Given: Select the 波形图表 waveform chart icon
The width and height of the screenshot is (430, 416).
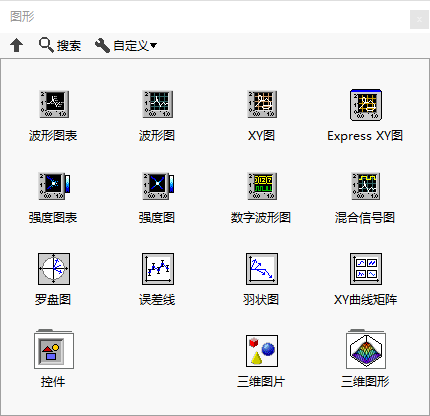Looking at the screenshot, I should pos(54,104).
